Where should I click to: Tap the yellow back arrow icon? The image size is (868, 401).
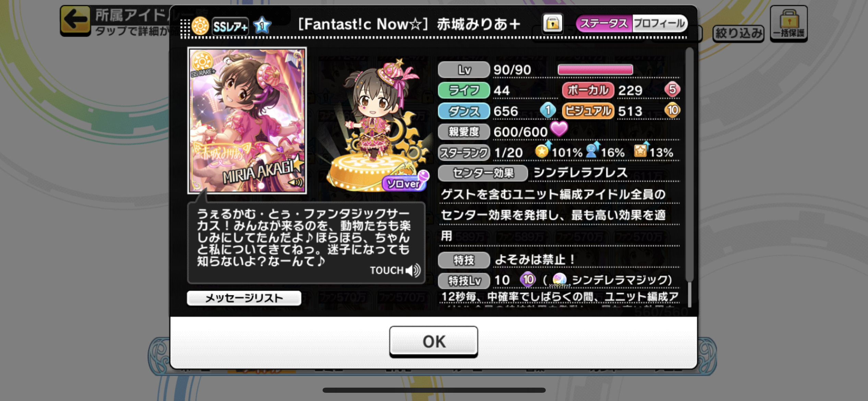pyautogui.click(x=75, y=20)
